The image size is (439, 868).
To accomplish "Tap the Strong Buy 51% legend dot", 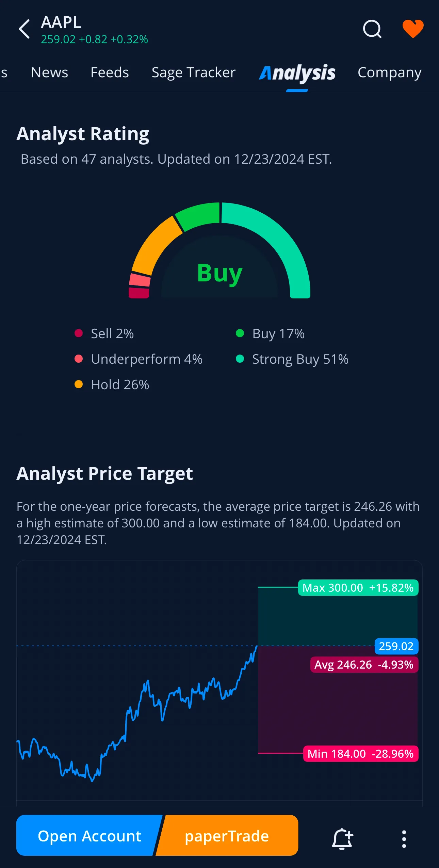I will (x=240, y=359).
